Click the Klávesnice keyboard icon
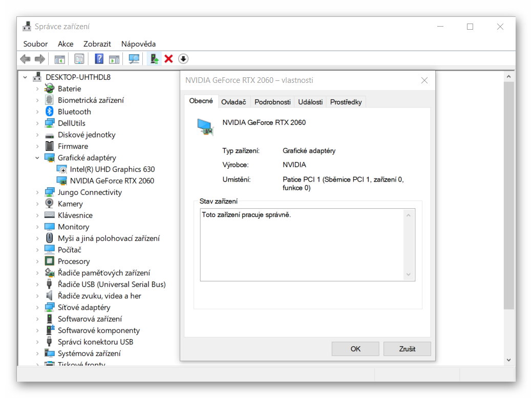Image resolution: width=532 pixels, height=398 pixels. tap(50, 215)
